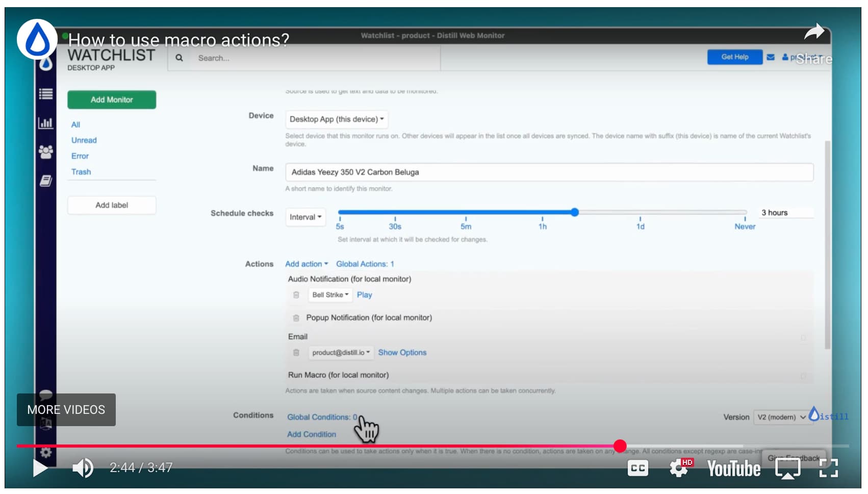
Task: Open the docs book sidebar icon
Action: pos(46,181)
